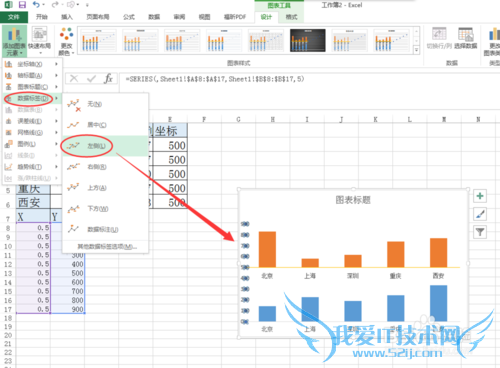Expand the Axes (坐标轴) submenu
This screenshot has height=368, width=500.
[32, 64]
